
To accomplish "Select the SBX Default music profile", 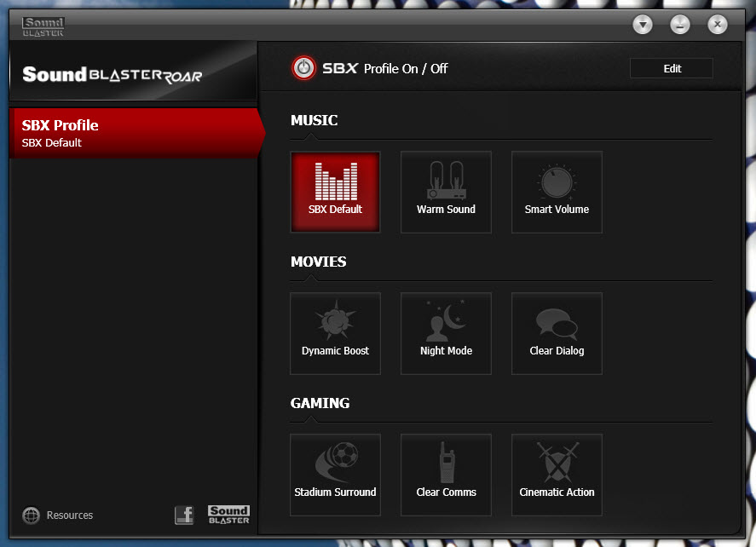I will tap(335, 192).
